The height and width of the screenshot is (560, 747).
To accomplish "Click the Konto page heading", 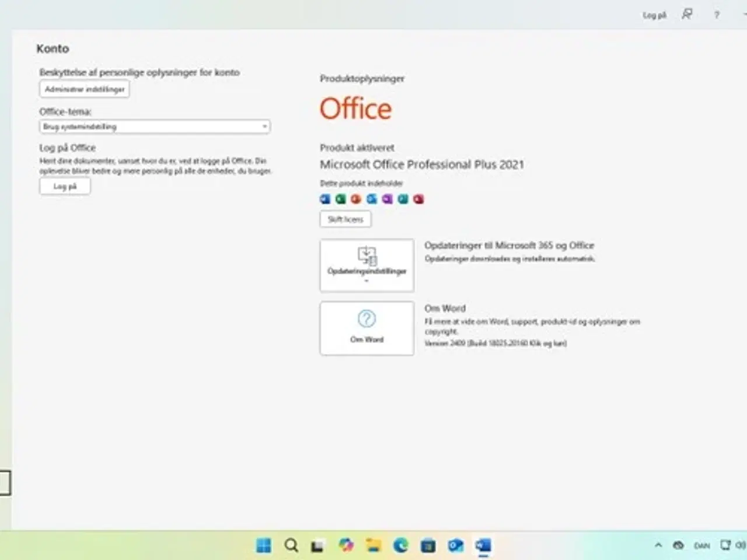I will (53, 49).
